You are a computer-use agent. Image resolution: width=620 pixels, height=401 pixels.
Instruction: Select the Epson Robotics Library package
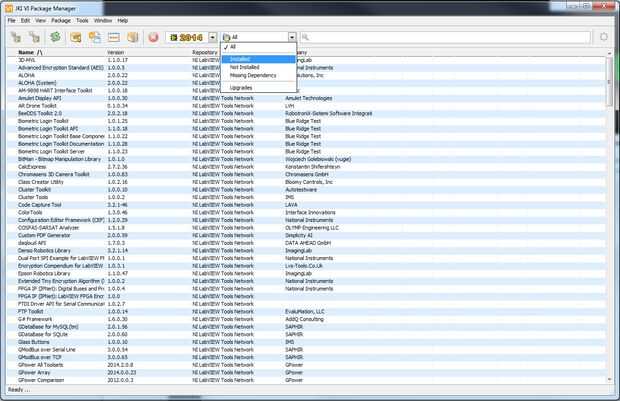306,273
